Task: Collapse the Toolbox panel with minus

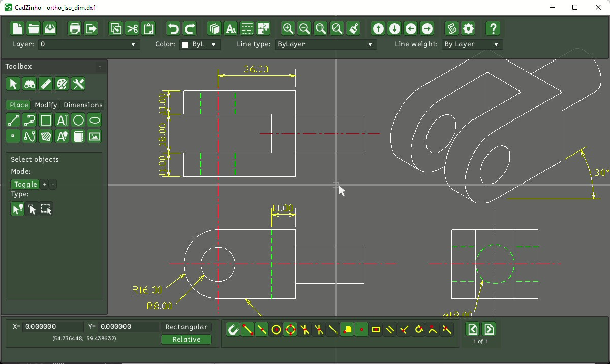Action: click(100, 67)
